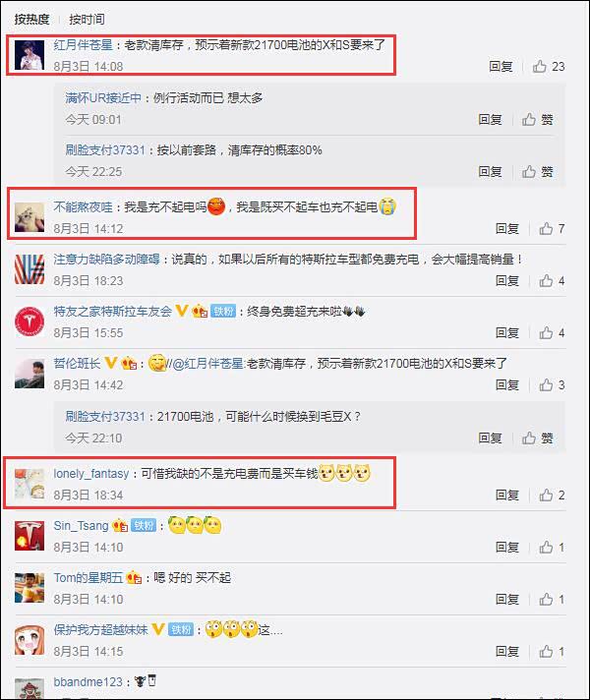Like the reply from 满怀UR接近中
590x700 pixels.
point(538,119)
